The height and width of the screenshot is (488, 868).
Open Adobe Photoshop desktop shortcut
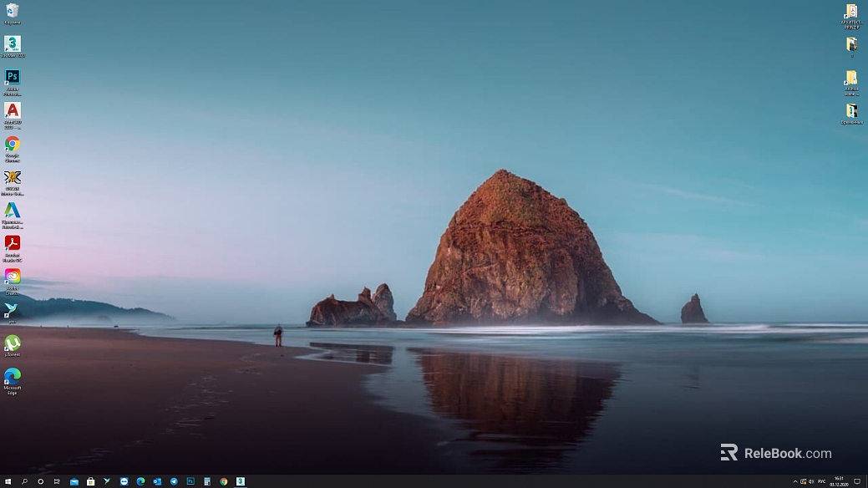click(x=12, y=77)
